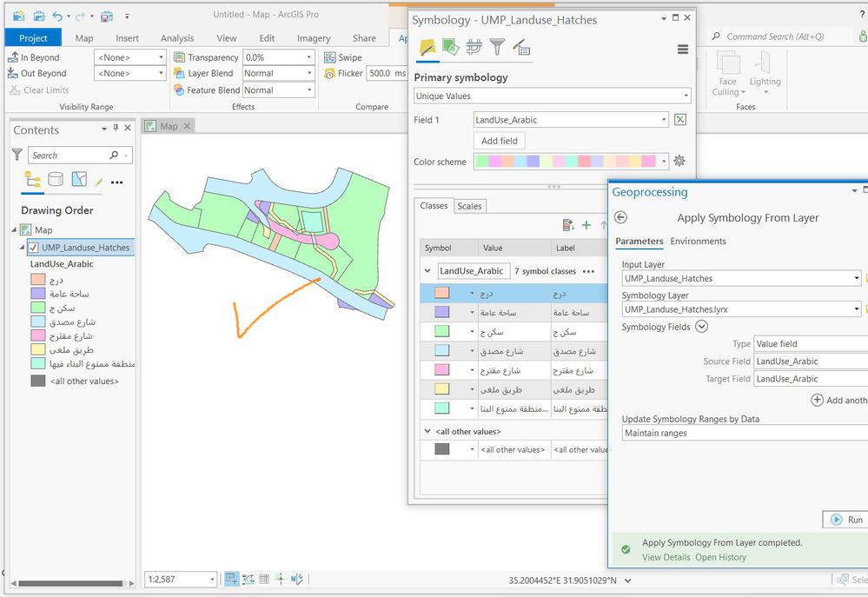Click the expression button next to Field 1
The height and width of the screenshot is (597, 868).
[680, 120]
